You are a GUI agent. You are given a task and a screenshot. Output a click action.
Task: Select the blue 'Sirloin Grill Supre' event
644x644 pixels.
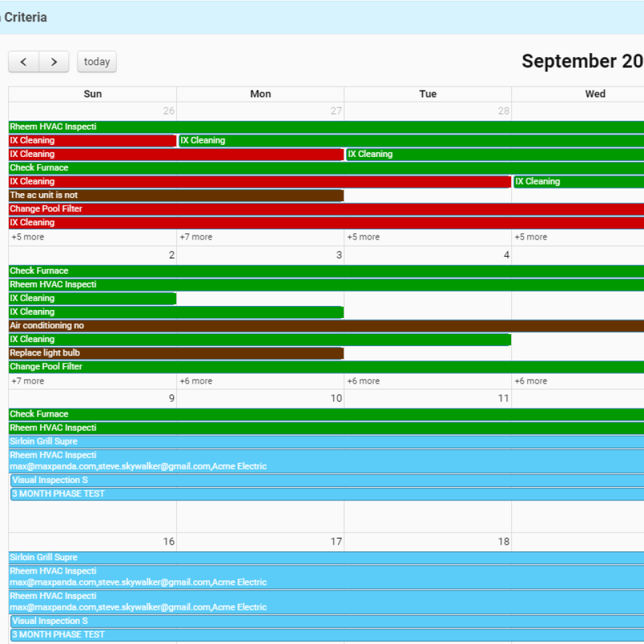(x=42, y=441)
